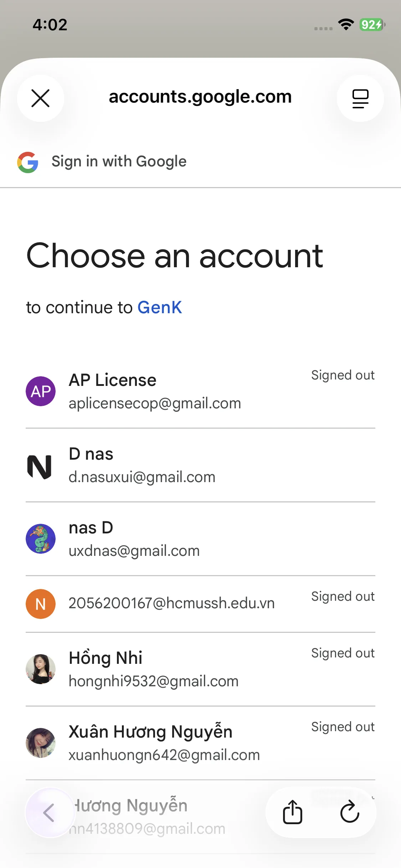Tap the Google logo icon

tap(28, 162)
